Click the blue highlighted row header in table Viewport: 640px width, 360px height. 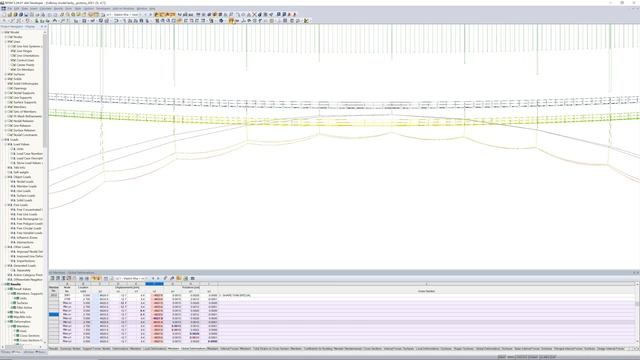click(x=54, y=314)
